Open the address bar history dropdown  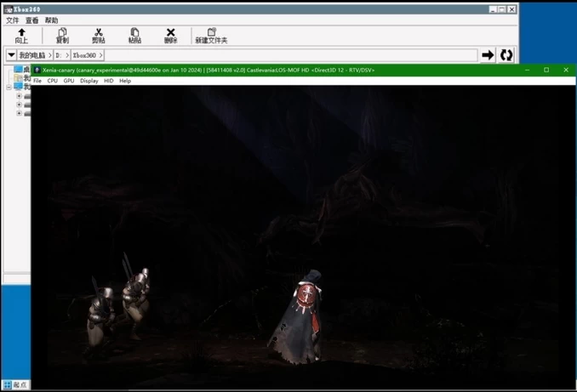[x=11, y=55]
